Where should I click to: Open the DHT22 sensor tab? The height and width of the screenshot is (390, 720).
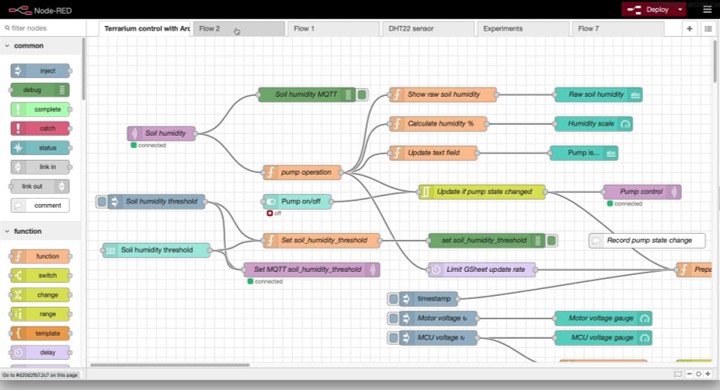click(429, 28)
